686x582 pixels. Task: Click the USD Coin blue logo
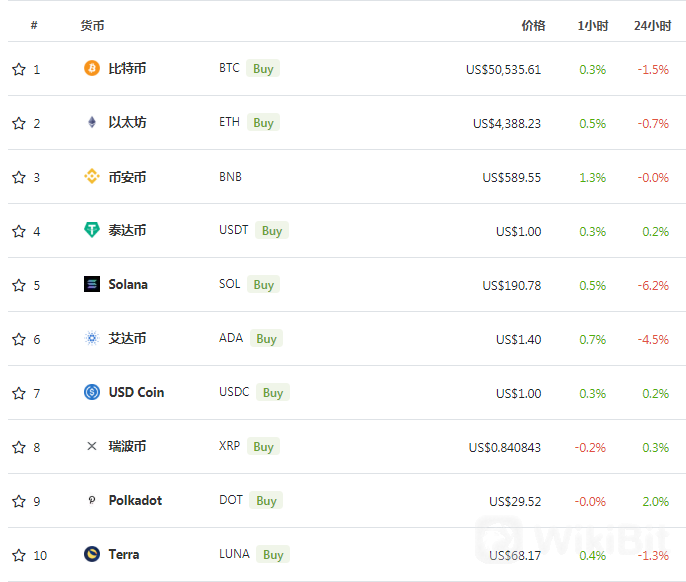(92, 392)
